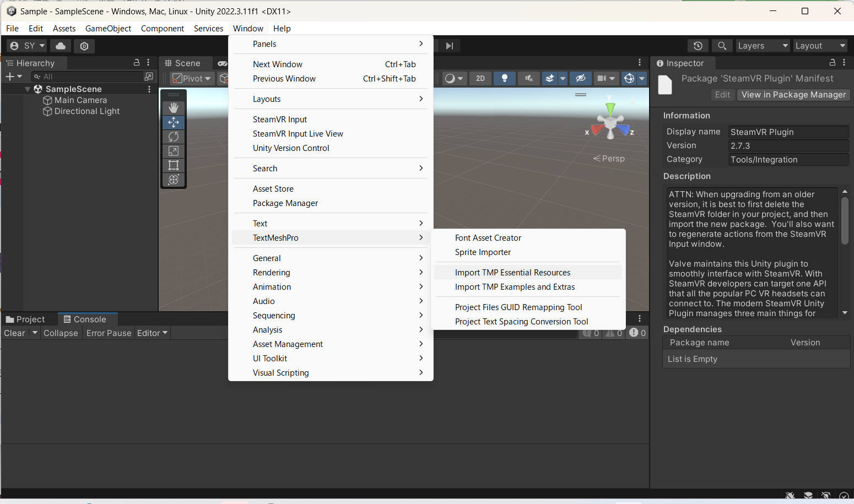Toggle 2D view mode in the Scene view

(480, 78)
